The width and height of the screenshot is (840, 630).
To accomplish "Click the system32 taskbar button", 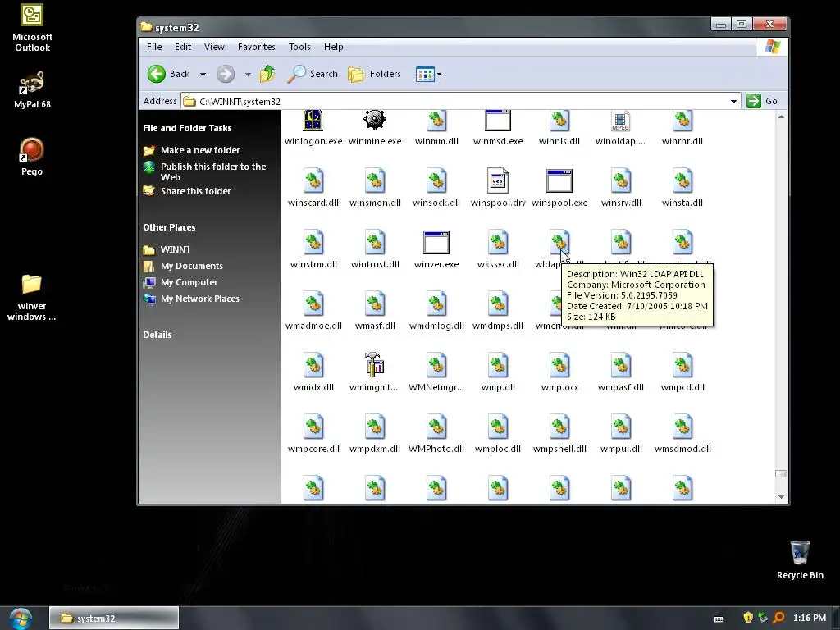I will 114,619.
